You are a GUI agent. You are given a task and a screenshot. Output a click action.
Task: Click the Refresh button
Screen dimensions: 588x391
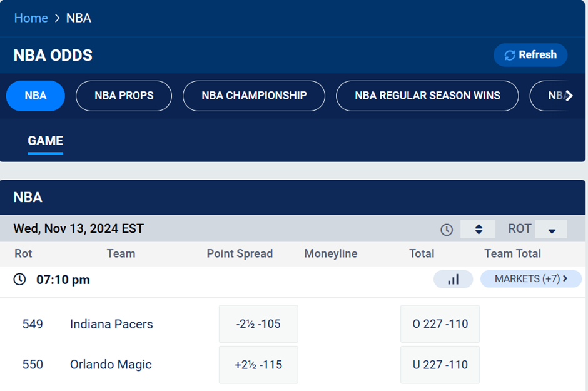click(530, 54)
